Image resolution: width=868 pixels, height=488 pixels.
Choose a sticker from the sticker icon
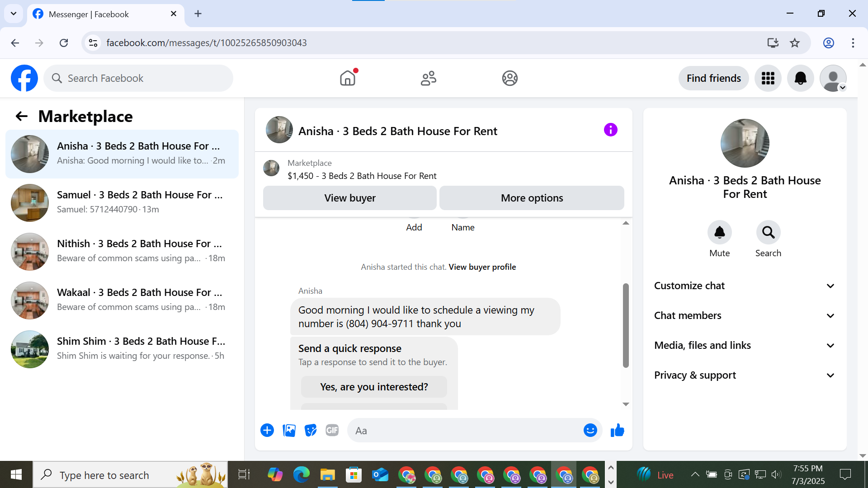[311, 430]
